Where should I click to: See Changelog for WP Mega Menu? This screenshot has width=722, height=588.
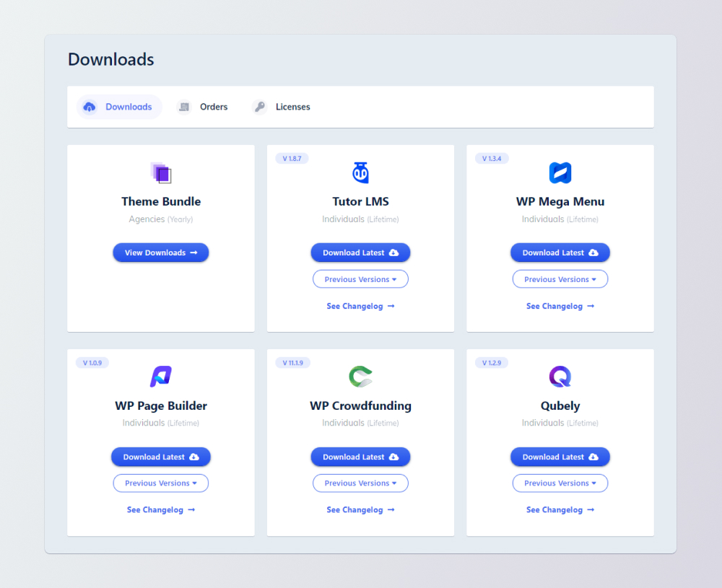point(560,306)
